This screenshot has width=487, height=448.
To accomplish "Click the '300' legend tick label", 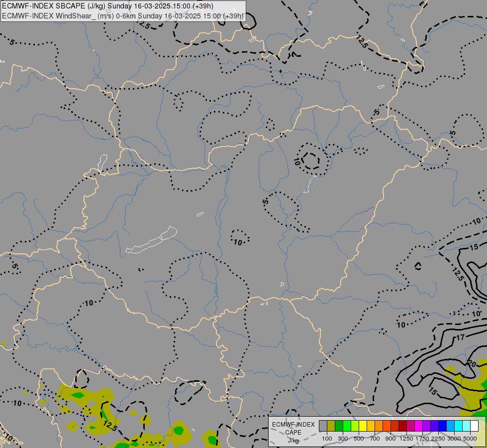I will (343, 439).
